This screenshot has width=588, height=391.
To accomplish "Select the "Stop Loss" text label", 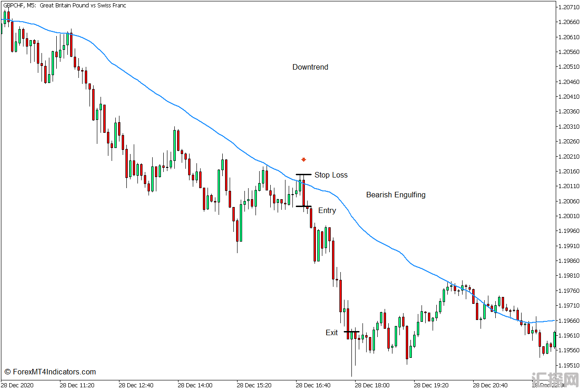I will (331, 175).
